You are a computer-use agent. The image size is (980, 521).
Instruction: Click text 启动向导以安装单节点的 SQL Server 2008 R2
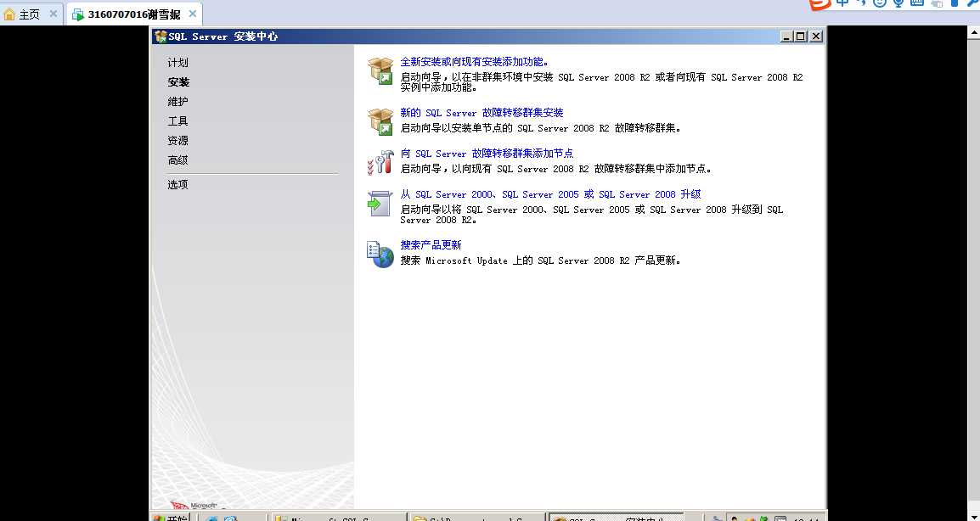[541, 129]
